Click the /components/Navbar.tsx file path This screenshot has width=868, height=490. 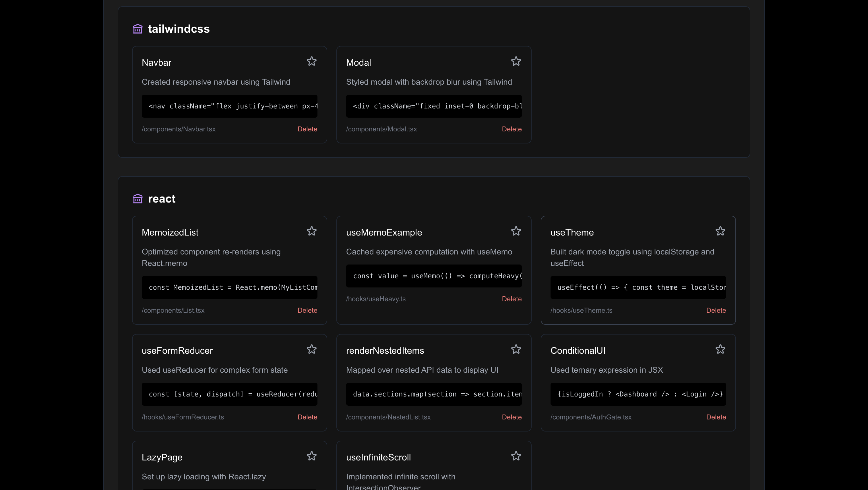[x=179, y=129]
